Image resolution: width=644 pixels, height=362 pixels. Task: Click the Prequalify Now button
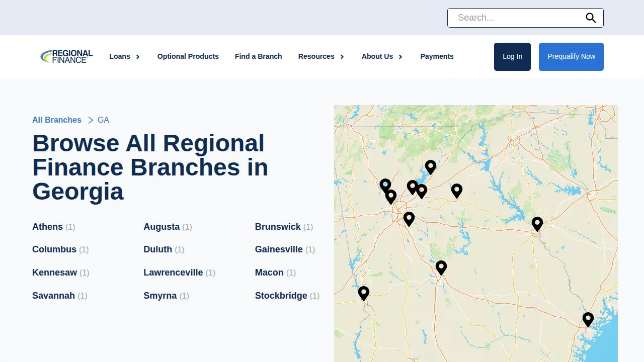571,57
